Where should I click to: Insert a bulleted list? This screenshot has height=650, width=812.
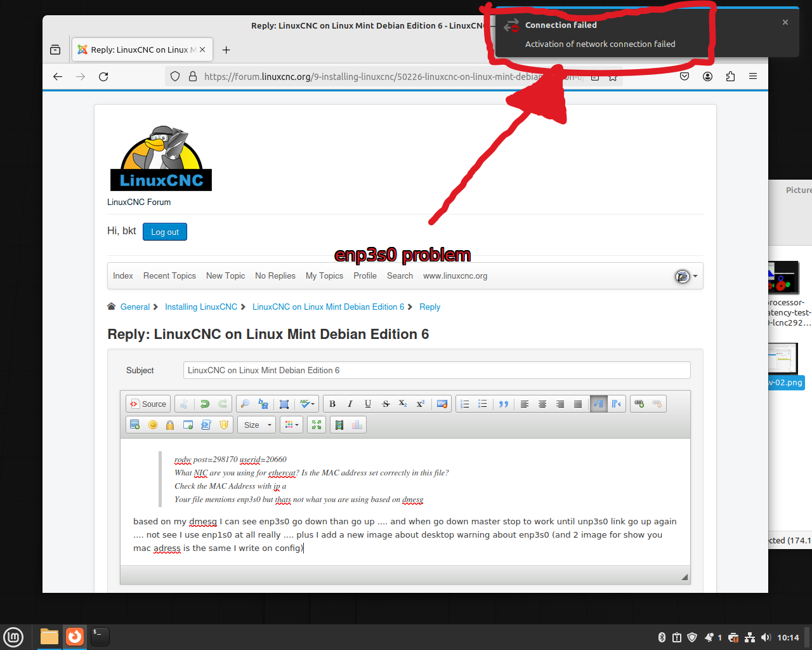tap(483, 404)
